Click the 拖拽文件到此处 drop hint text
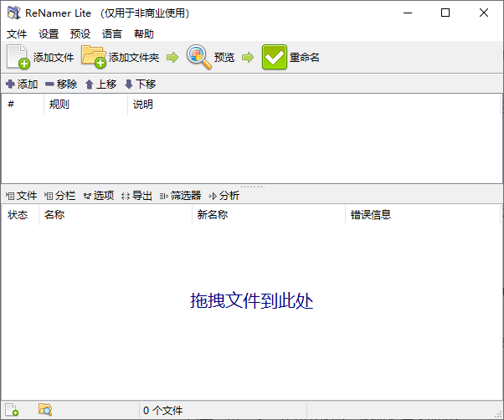The height and width of the screenshot is (420, 504). 252,300
